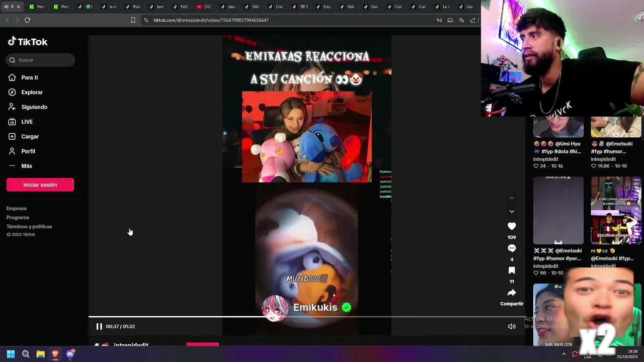Switch to the 'Lau' TikTok tab
This screenshot has width=644, height=362.
click(466, 7)
